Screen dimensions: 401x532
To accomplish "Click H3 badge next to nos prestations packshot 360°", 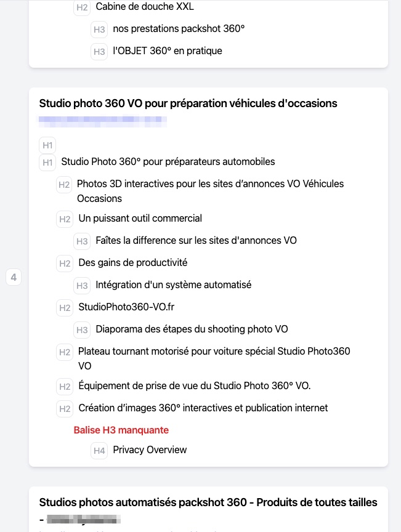I will point(99,29).
